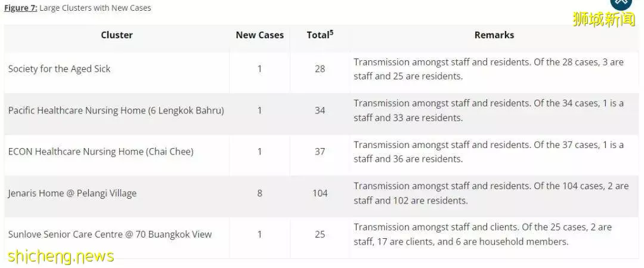Select the Total column header
The height and width of the screenshot is (268, 644).
[320, 35]
